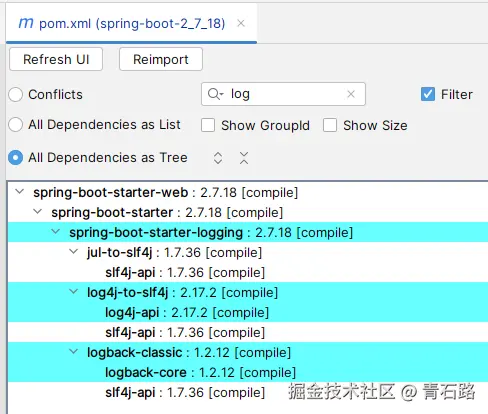Click the Reimport button
The height and width of the screenshot is (414, 488).
(x=161, y=59)
